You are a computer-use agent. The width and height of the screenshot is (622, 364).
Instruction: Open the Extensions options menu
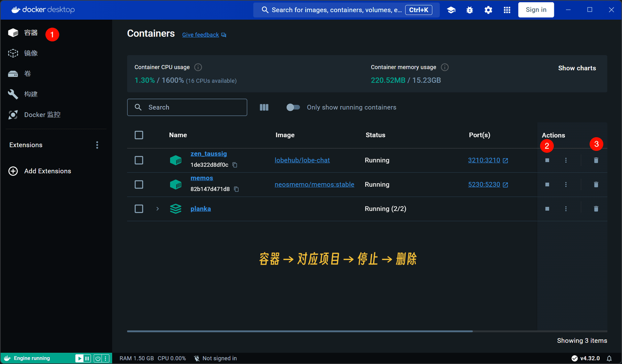pyautogui.click(x=97, y=145)
